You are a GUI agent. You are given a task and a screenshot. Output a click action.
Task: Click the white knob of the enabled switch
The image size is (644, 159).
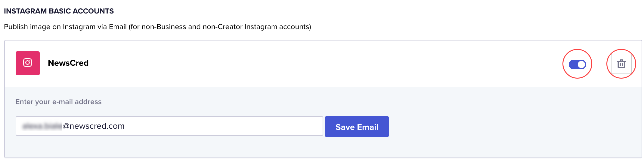click(x=581, y=64)
